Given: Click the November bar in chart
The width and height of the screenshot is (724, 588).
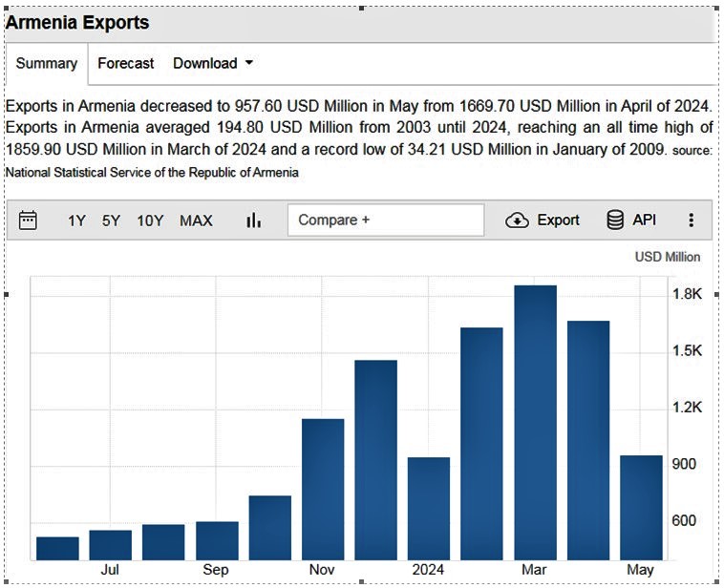Looking at the screenshot, I should [x=323, y=489].
